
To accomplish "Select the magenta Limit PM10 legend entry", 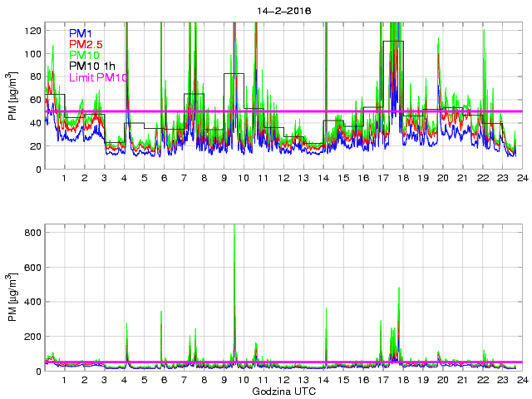I will 99,77.
